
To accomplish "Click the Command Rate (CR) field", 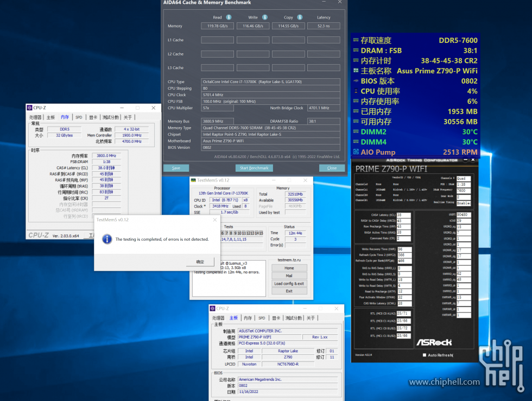I will tap(404, 239).
